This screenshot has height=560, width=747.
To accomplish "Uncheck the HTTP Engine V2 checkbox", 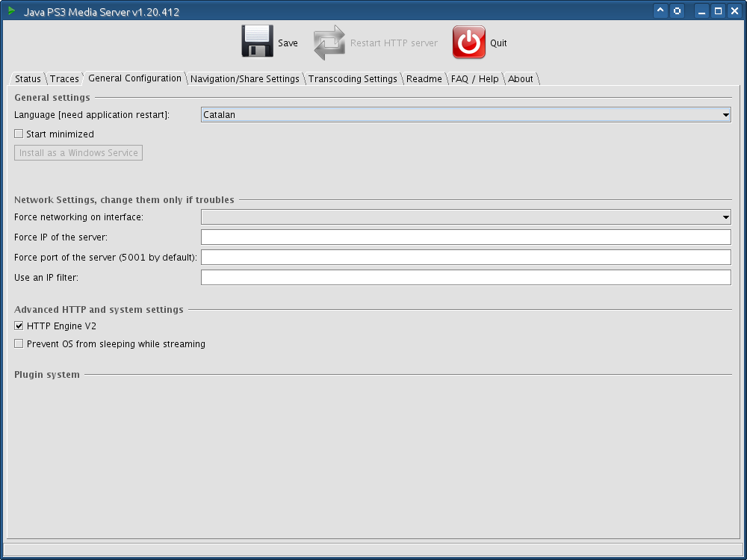I will [x=19, y=326].
